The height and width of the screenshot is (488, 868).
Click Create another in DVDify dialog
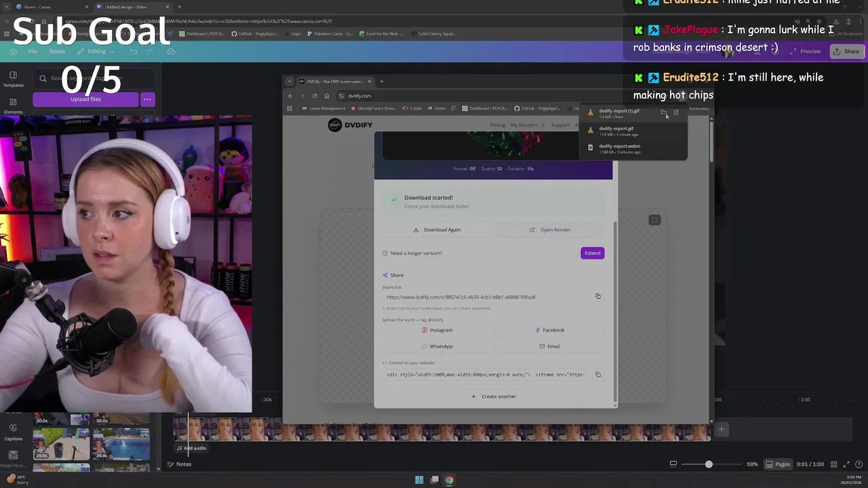click(x=494, y=396)
